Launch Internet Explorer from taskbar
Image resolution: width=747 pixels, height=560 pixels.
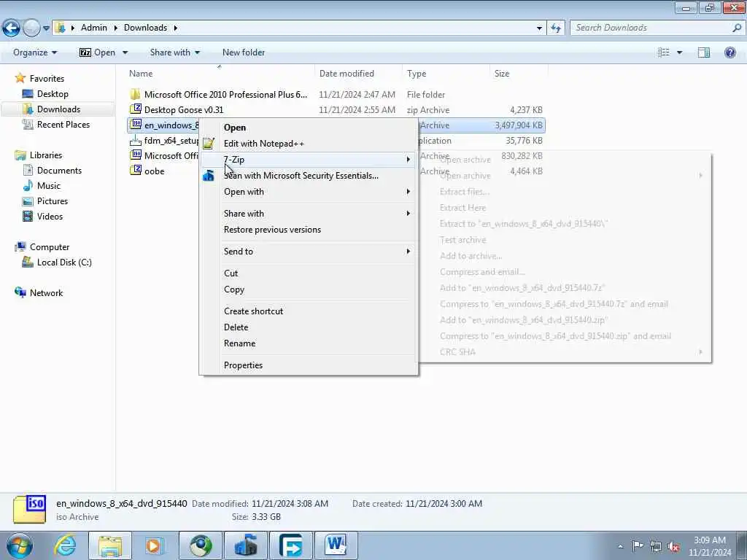pos(65,545)
